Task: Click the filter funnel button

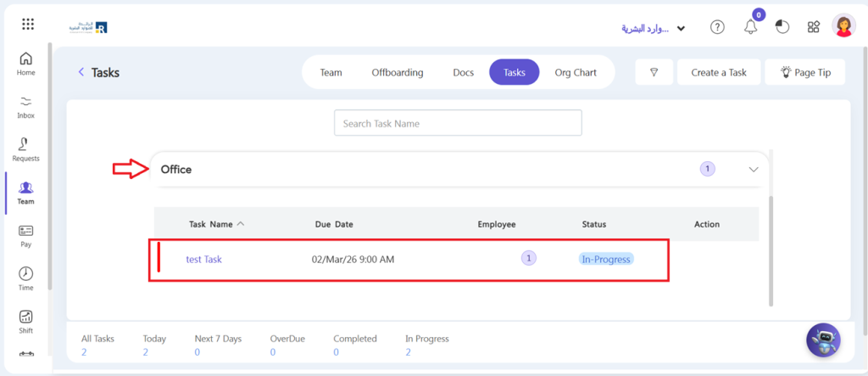Action: click(x=654, y=72)
